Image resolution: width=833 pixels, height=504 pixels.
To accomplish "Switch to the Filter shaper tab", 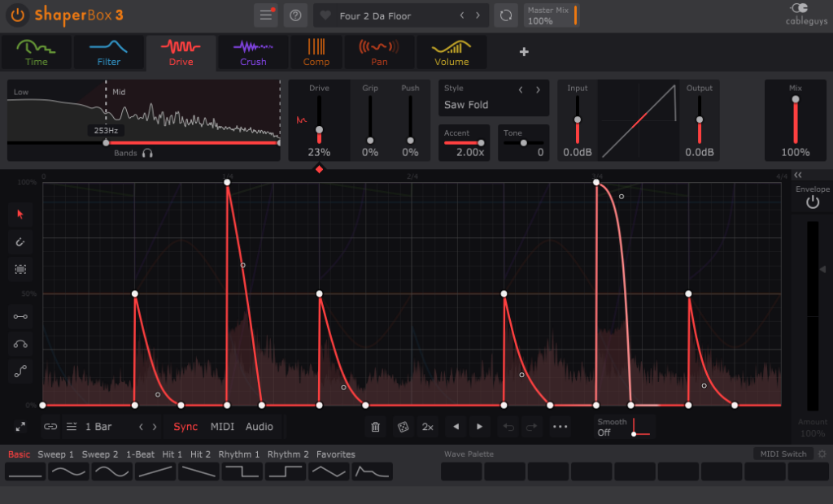I will click(108, 52).
